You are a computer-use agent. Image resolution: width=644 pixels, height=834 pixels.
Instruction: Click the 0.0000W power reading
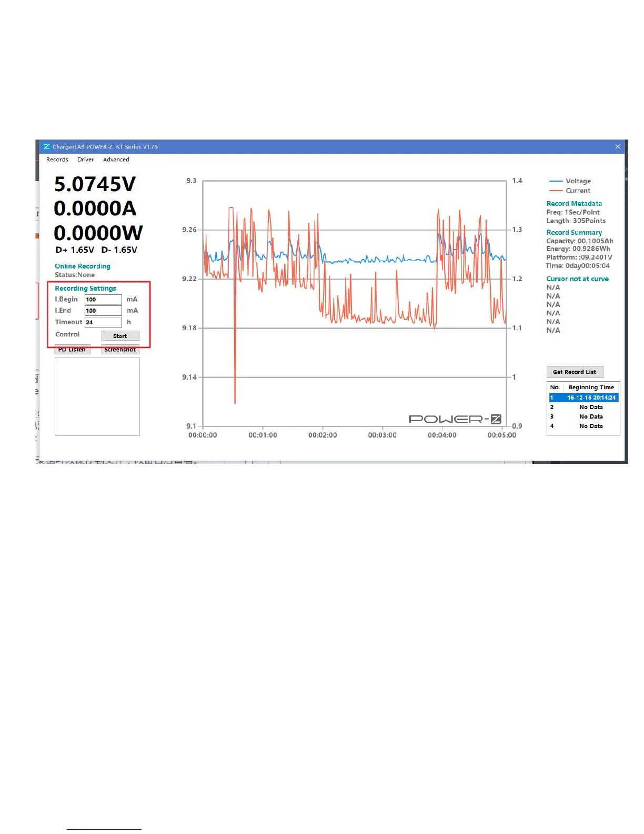click(98, 233)
